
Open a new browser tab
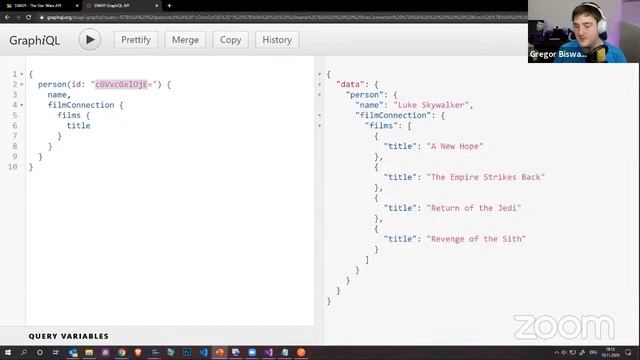(x=169, y=6)
